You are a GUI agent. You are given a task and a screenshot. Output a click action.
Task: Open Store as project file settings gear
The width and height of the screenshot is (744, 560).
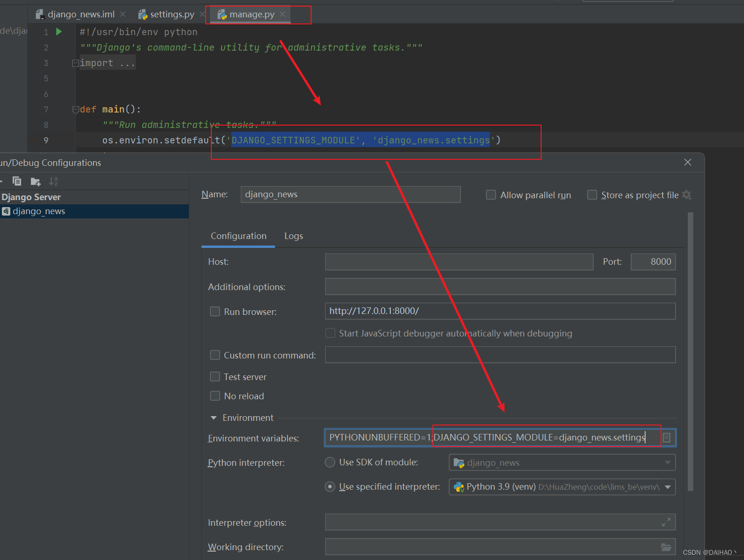(687, 195)
